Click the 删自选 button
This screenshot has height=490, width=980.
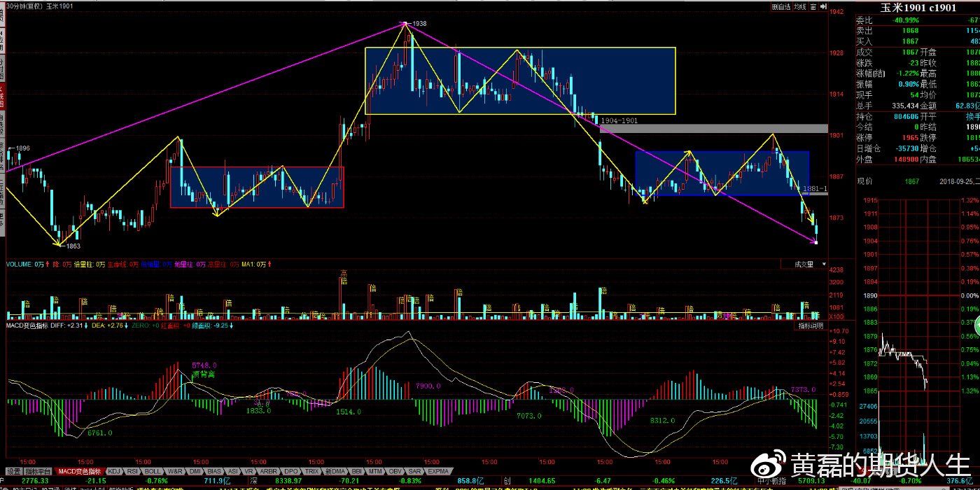point(781,7)
